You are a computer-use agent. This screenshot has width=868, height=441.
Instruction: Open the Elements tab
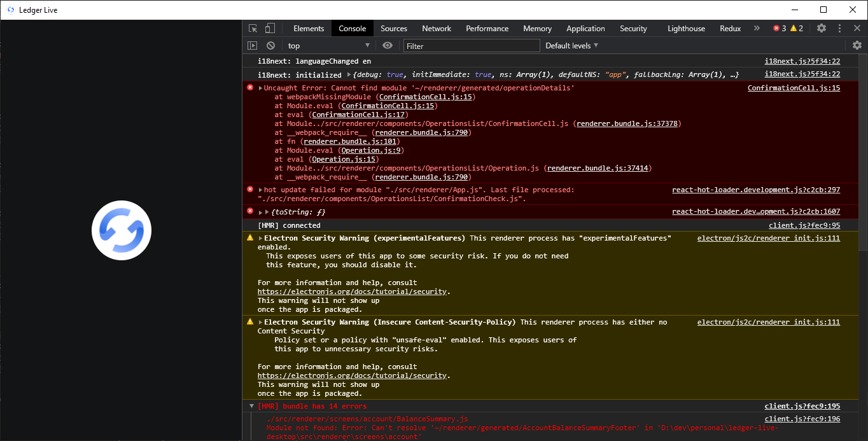click(309, 29)
